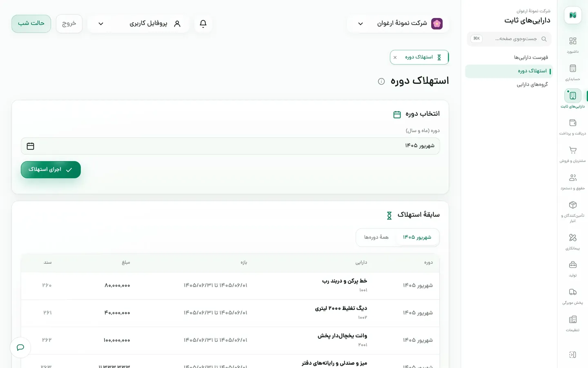Expand the پروفایل کاربری profile dropdown
Viewport: 588px width, 368px height.
pyautogui.click(x=138, y=24)
